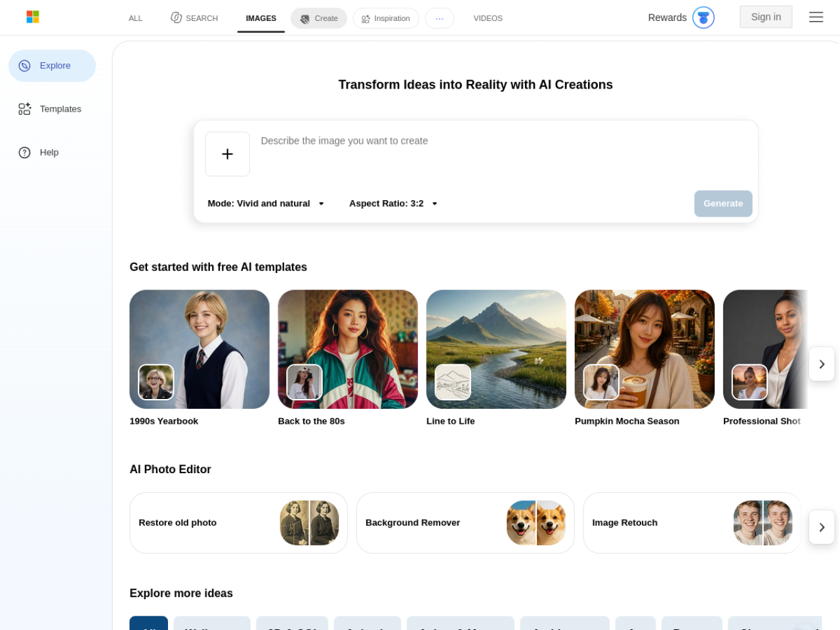Viewport: 840px width, 630px height.
Task: Open the Rewards medal icon
Action: click(x=703, y=18)
